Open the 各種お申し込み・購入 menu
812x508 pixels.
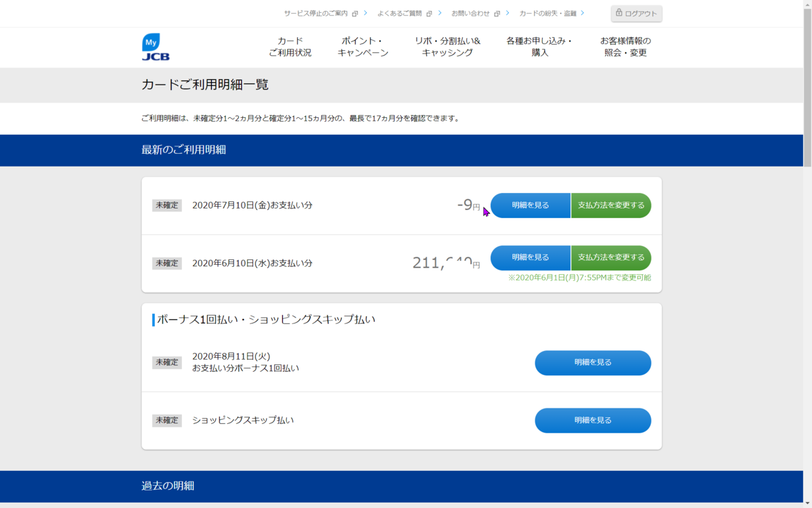point(539,47)
